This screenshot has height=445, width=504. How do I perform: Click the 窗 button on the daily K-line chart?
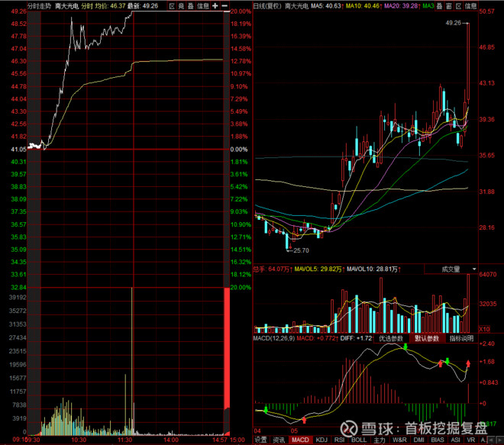(x=449, y=6)
